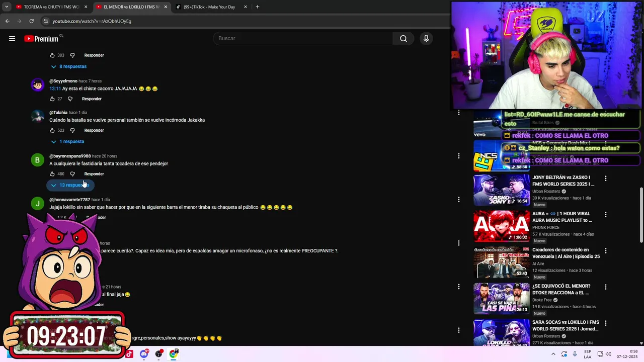Open Urban Roosters channel under JONY BELTRÁN video
This screenshot has width=644, height=362.
pos(546,192)
